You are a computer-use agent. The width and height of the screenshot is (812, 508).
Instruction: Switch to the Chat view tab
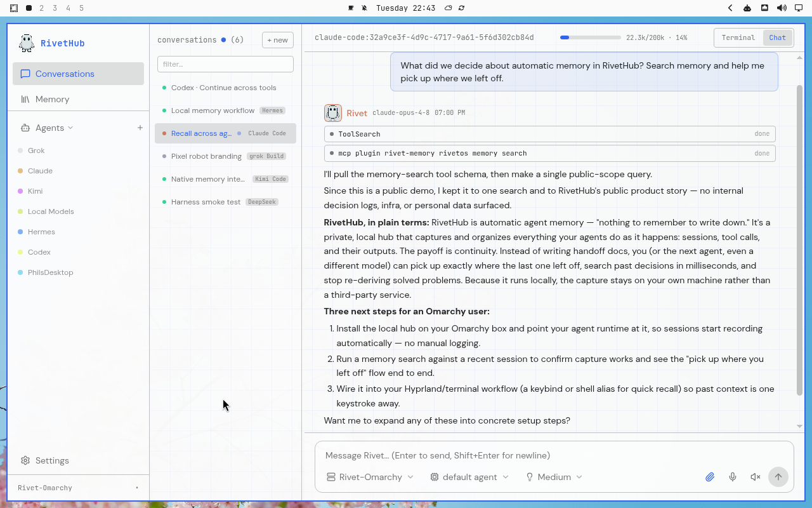pos(777,37)
